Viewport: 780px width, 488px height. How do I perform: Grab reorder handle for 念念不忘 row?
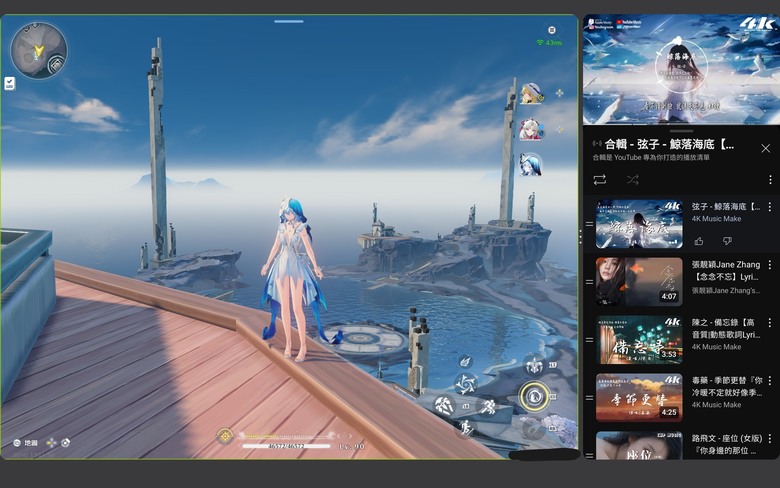tap(589, 282)
